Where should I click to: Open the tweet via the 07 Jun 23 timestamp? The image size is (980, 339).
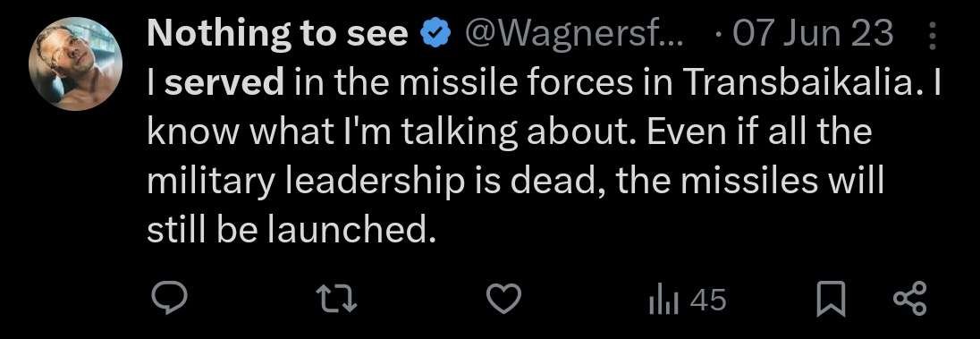pos(813,34)
